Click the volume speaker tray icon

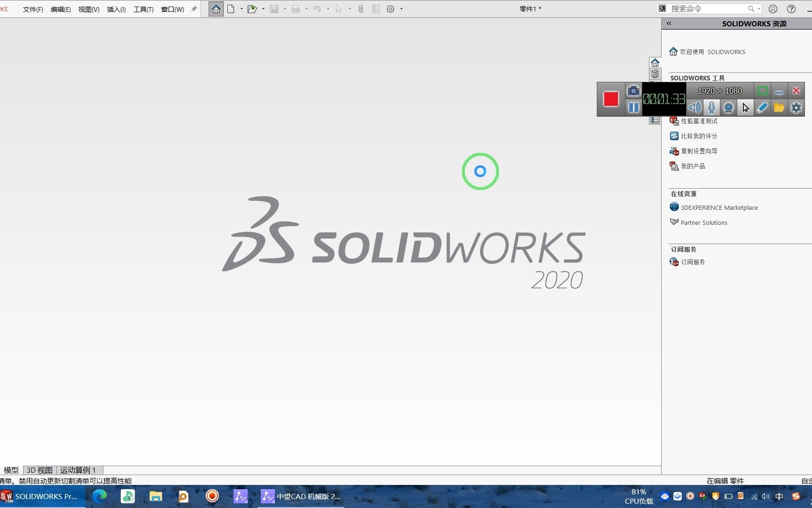[766, 496]
